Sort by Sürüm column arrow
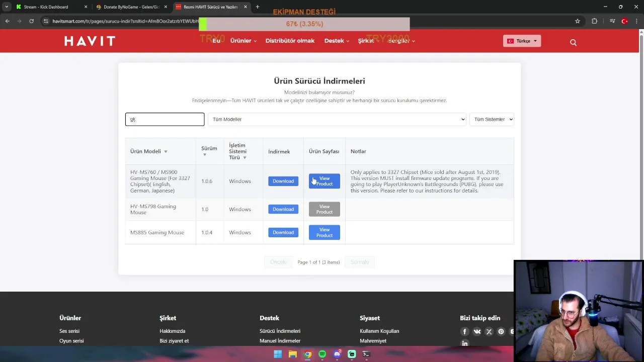 click(204, 155)
